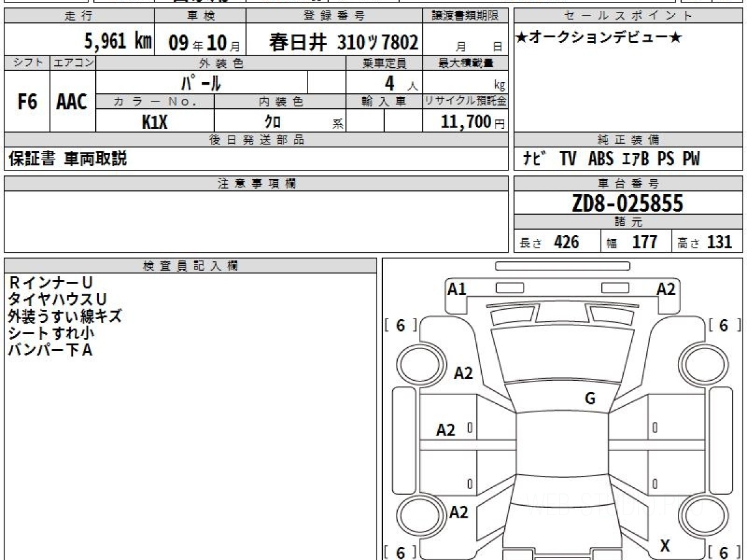The width and height of the screenshot is (747, 560).
Task: Click the G mark on the windshield
Action: (590, 399)
